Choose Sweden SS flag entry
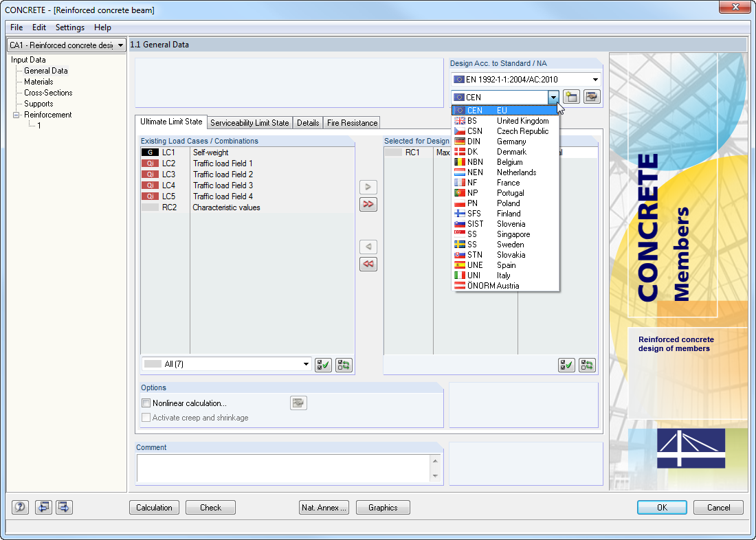Image resolution: width=756 pixels, height=540 pixels. click(x=505, y=245)
